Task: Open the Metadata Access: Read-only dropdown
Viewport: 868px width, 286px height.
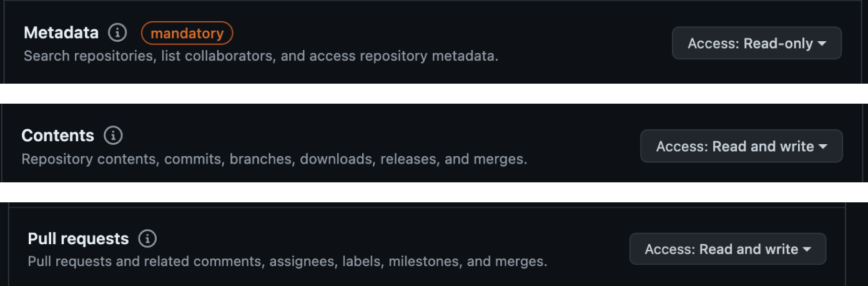Action: tap(757, 43)
